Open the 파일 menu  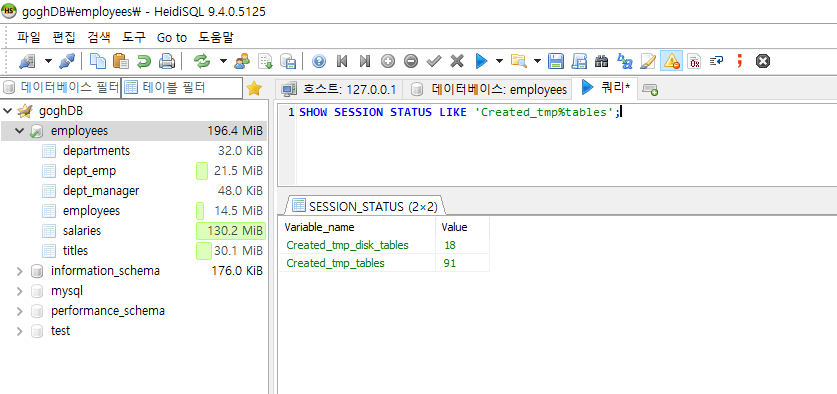point(29,38)
